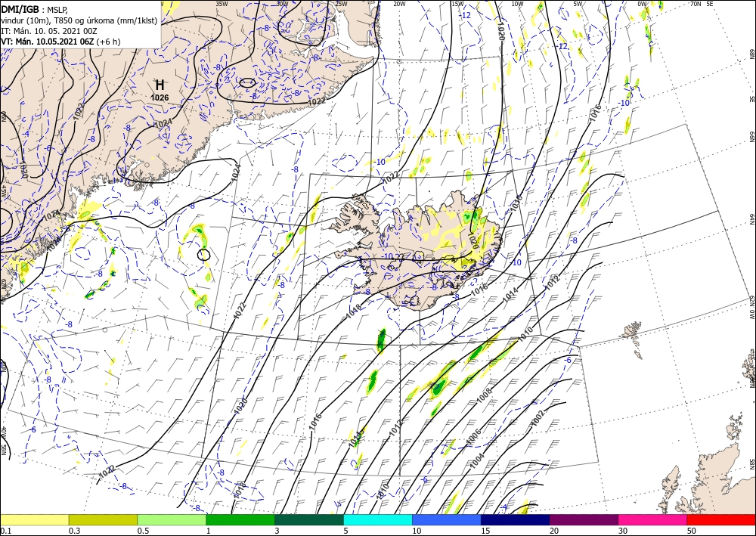Click the '30W' longitude label
Screen dimensions: 756x536
tap(283, 4)
